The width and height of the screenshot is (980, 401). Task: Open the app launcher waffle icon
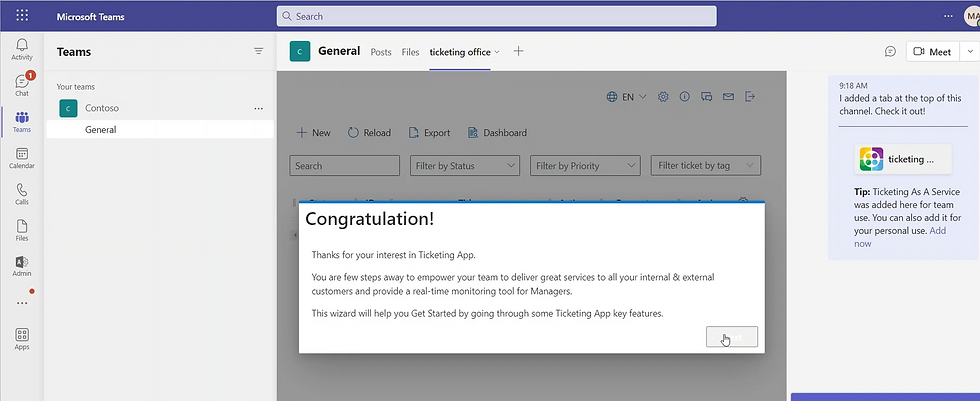click(x=22, y=16)
